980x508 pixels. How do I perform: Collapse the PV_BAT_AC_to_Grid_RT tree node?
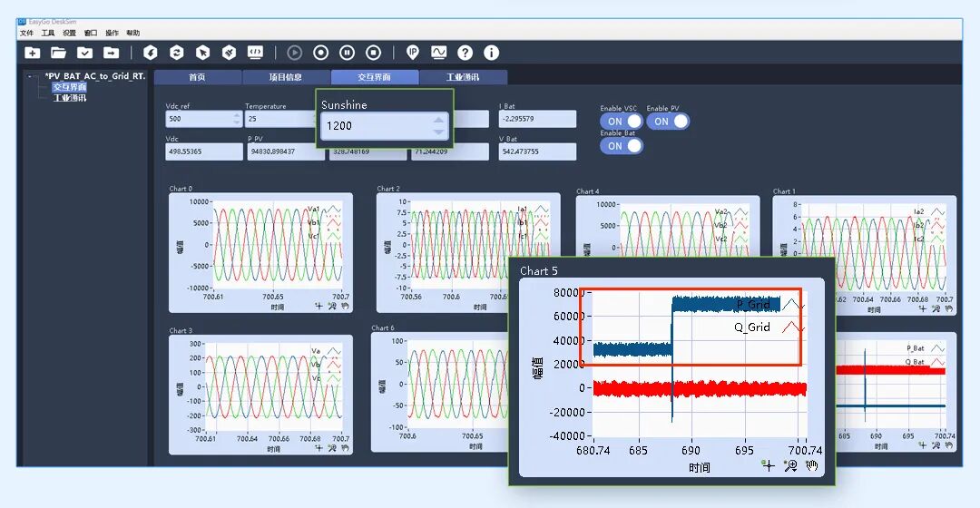tap(29, 76)
